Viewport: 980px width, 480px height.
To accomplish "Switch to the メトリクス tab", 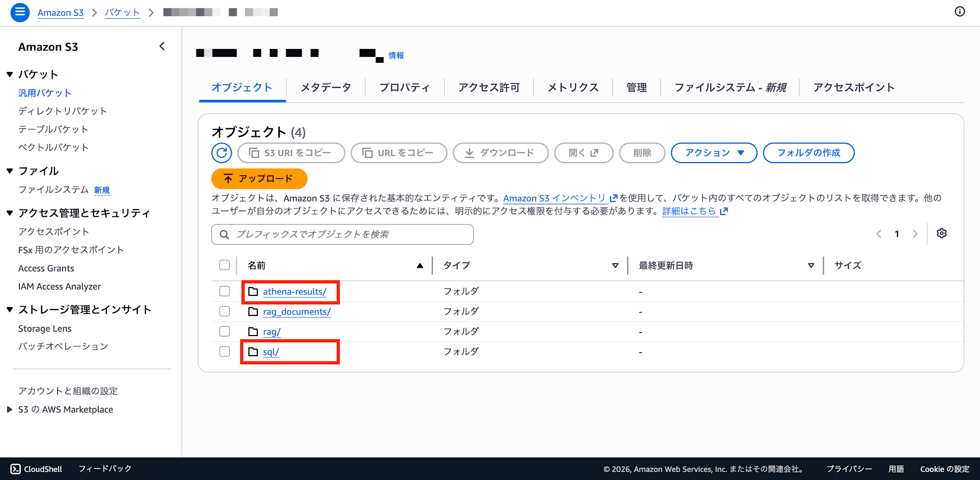I will point(573,87).
